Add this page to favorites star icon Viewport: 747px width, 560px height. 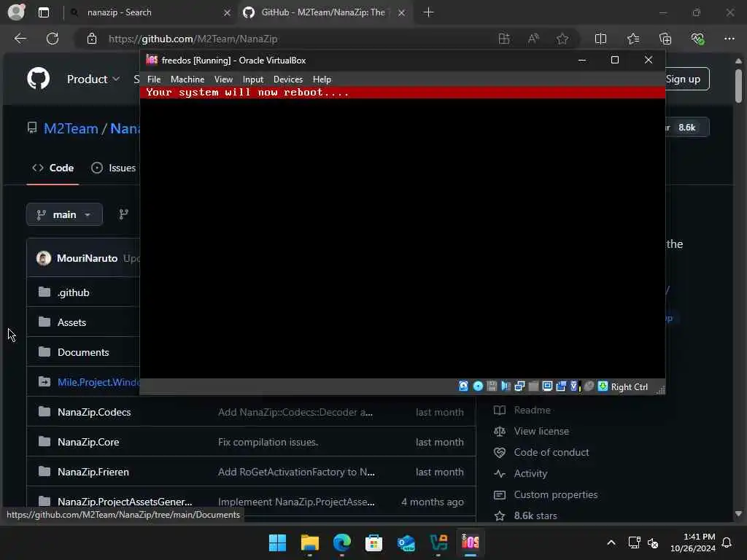click(562, 39)
